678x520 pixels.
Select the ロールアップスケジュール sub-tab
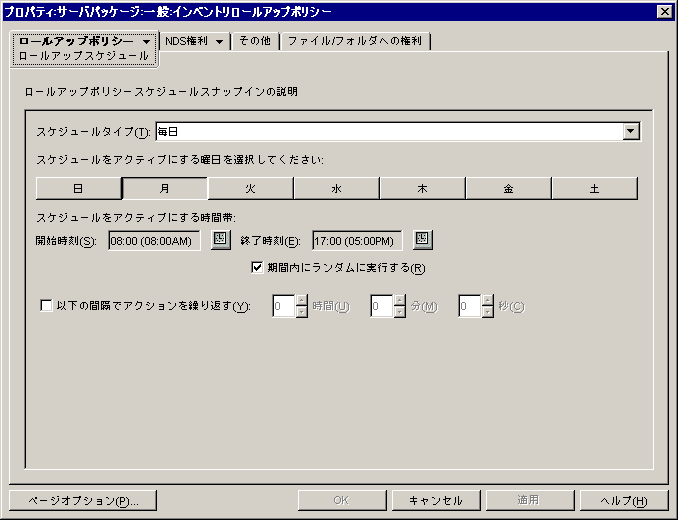point(83,56)
